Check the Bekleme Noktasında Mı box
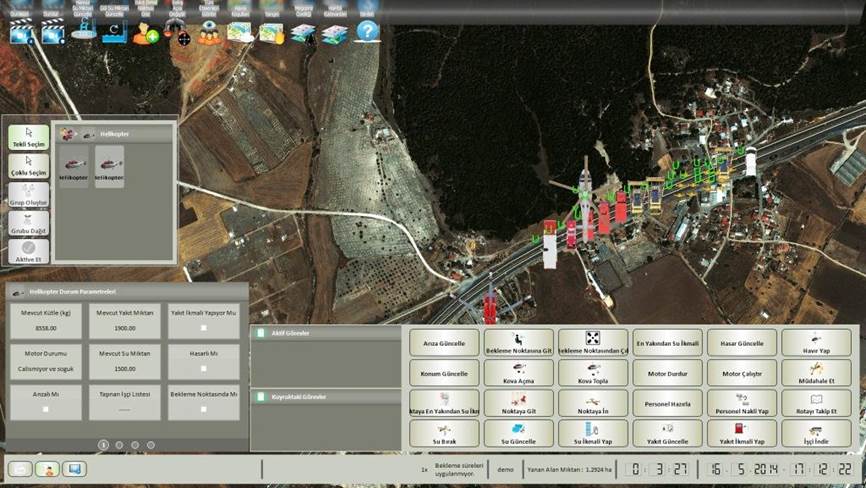866x488 pixels. point(204,410)
